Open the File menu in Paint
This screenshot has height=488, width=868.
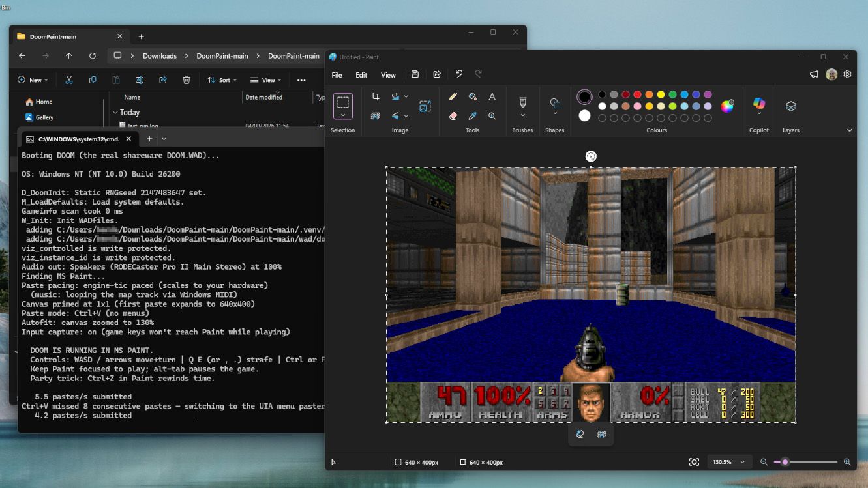[337, 75]
